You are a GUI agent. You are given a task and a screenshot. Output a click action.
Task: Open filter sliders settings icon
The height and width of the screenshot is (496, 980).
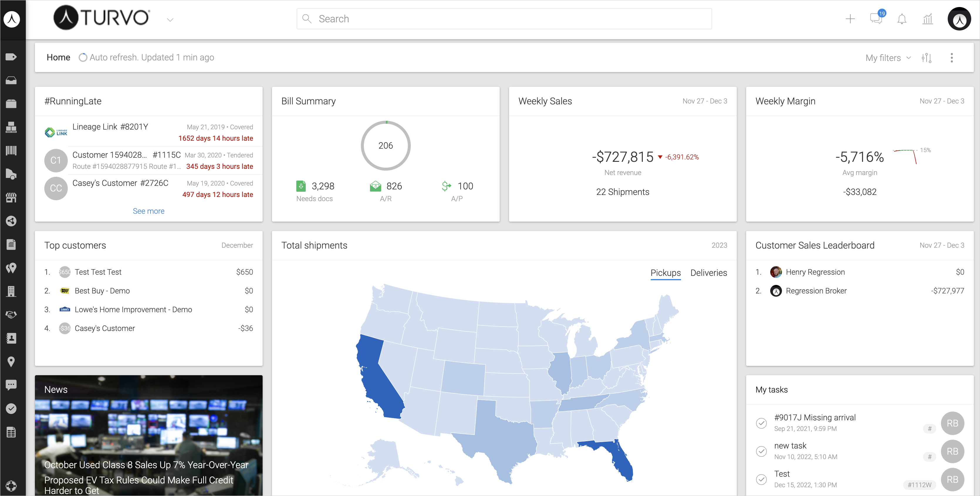pyautogui.click(x=926, y=58)
